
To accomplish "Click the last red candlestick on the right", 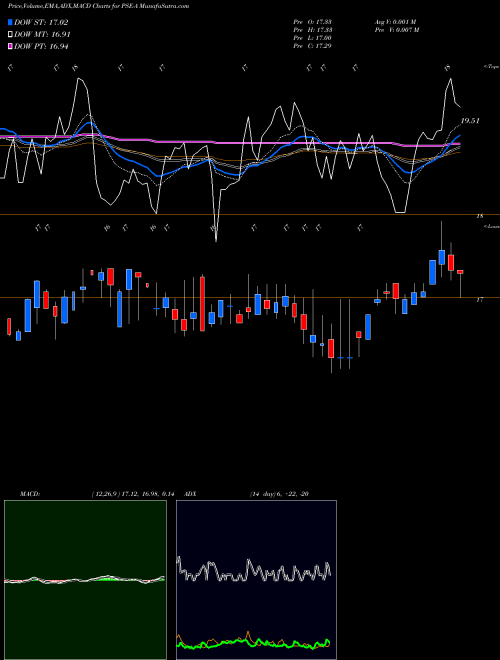I will click(x=460, y=272).
